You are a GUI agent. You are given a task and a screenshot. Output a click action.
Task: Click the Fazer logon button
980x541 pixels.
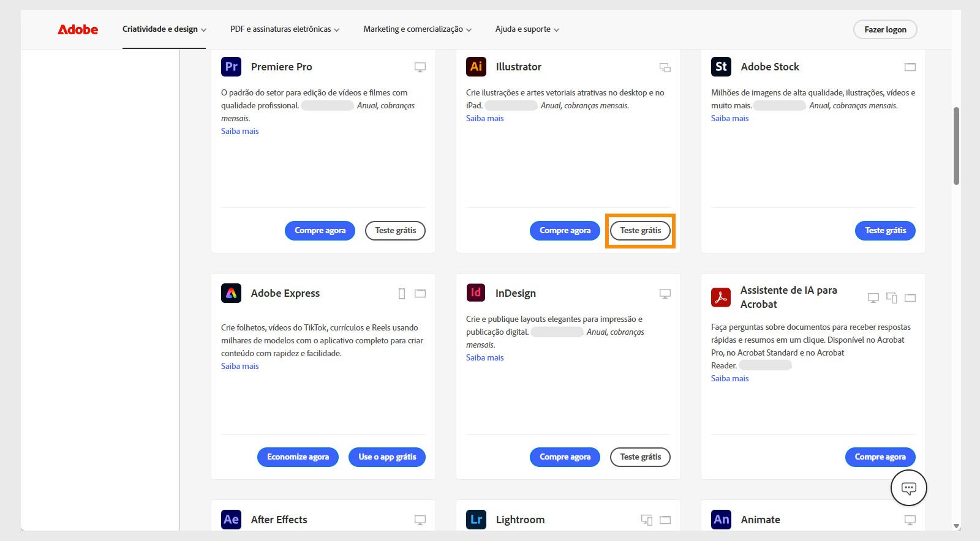885,29
